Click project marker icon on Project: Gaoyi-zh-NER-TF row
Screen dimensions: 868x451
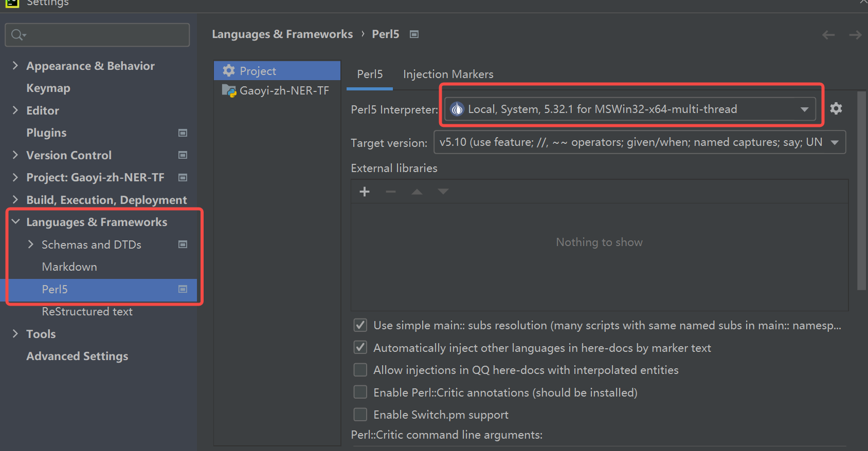(x=183, y=177)
